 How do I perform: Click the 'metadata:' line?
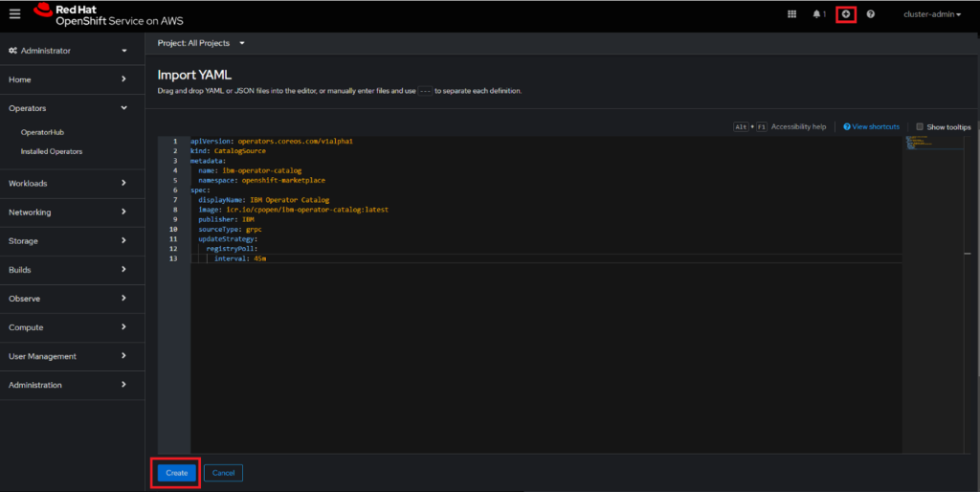(208, 161)
